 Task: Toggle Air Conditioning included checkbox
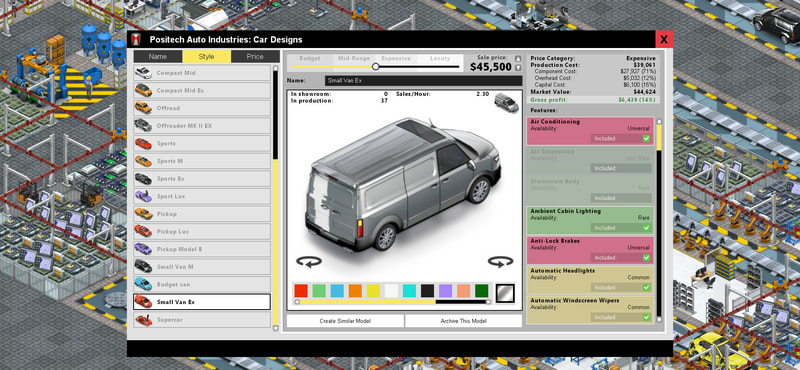[x=646, y=138]
